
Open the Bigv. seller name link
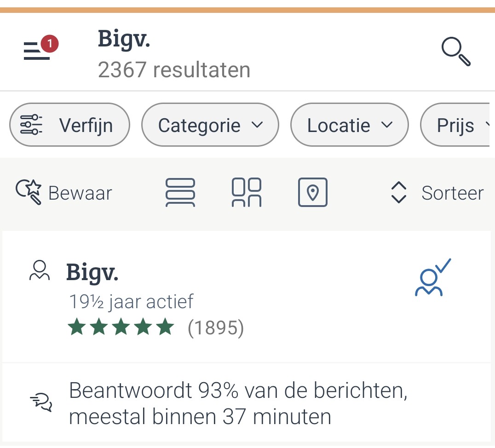[92, 272]
